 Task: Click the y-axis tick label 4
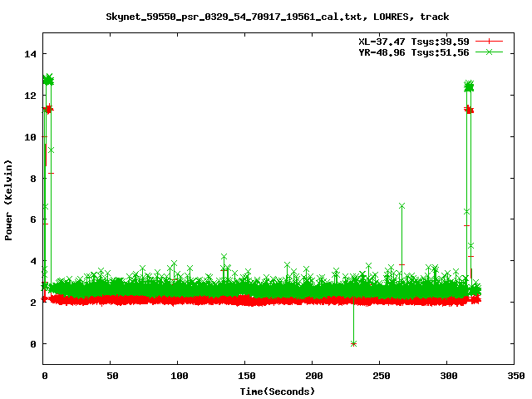coord(33,261)
